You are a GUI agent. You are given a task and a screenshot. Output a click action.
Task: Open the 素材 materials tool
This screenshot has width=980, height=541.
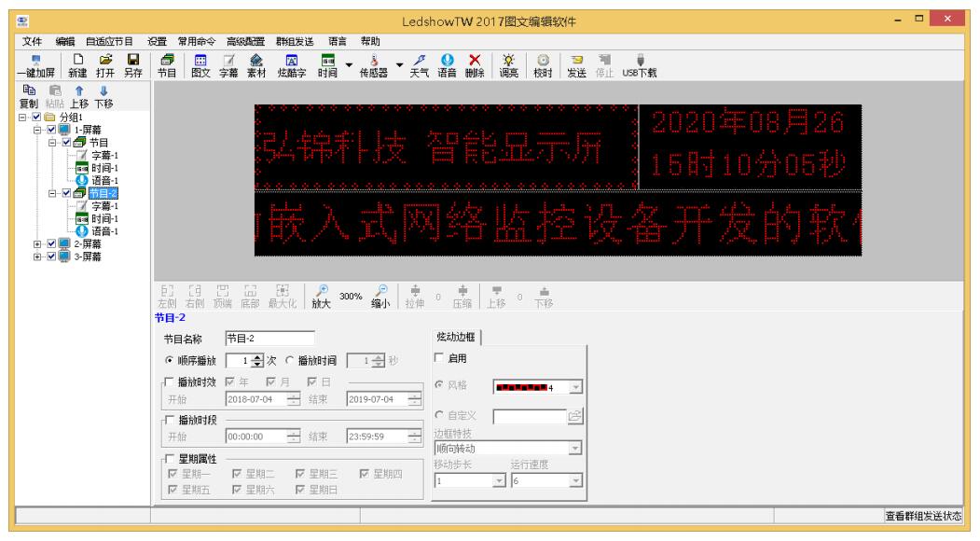coord(256,65)
